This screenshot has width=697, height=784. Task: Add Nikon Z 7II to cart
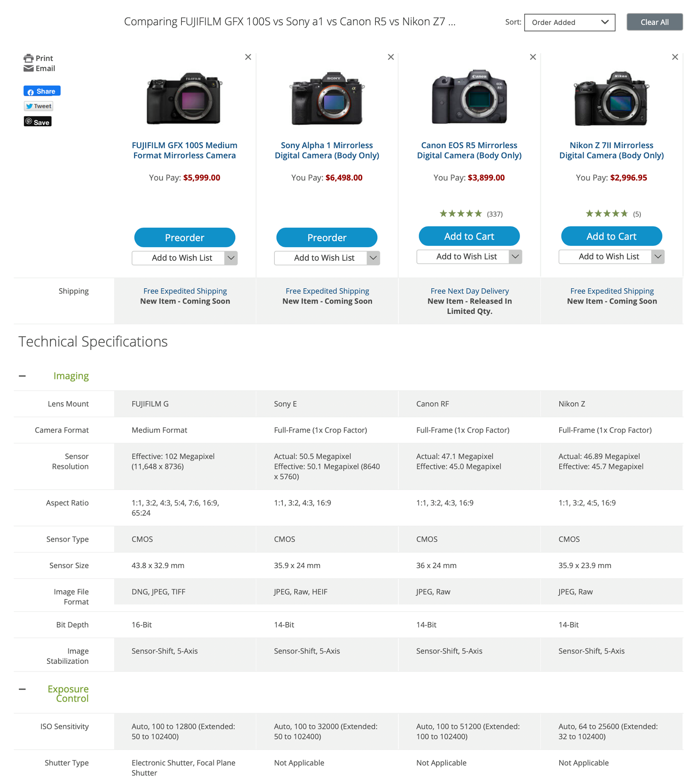pos(612,236)
